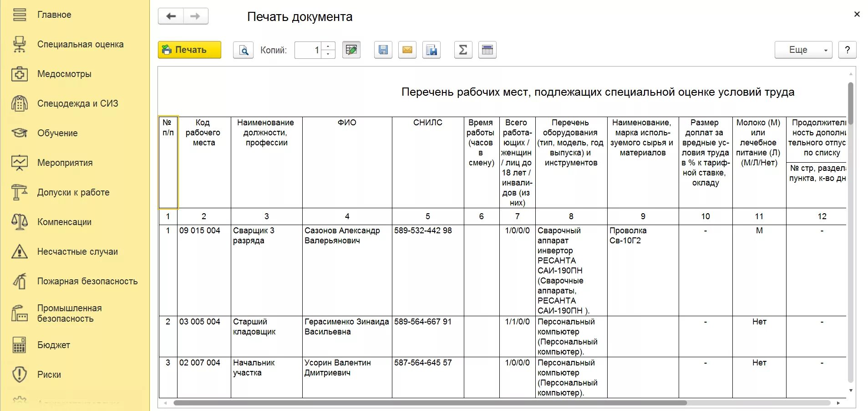Click the Мероприятия chart board icon
This screenshot has height=411, width=868.
pos(19,163)
